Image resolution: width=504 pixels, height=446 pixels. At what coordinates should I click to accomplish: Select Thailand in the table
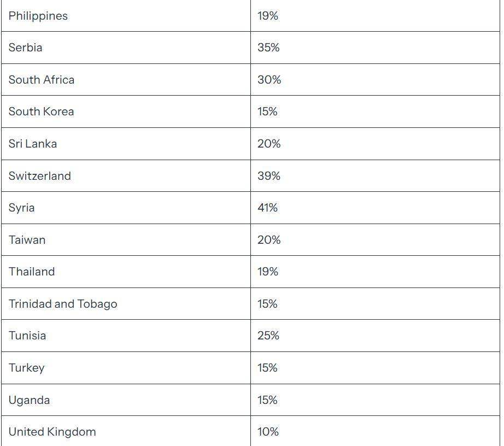[x=32, y=272]
